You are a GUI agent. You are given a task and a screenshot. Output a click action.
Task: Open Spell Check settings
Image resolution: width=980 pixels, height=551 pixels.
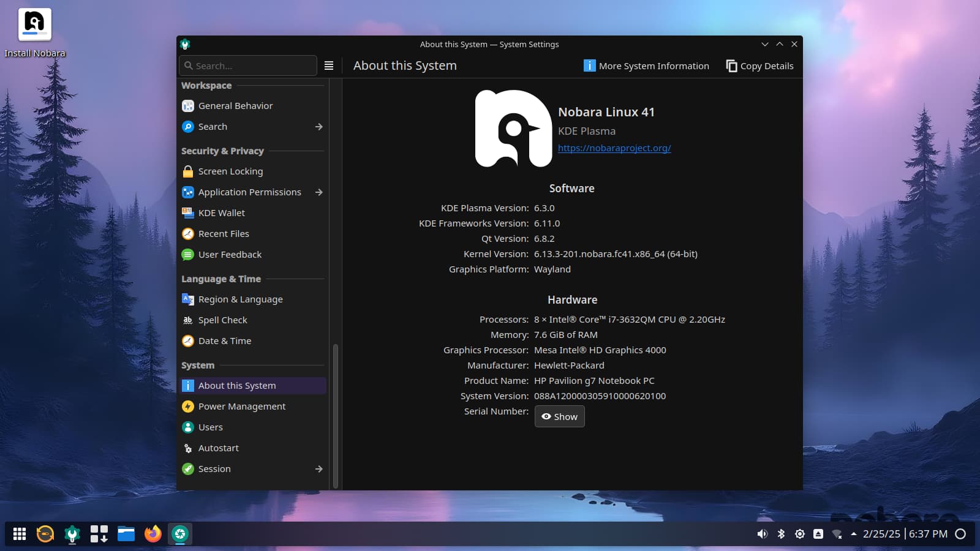click(253, 320)
